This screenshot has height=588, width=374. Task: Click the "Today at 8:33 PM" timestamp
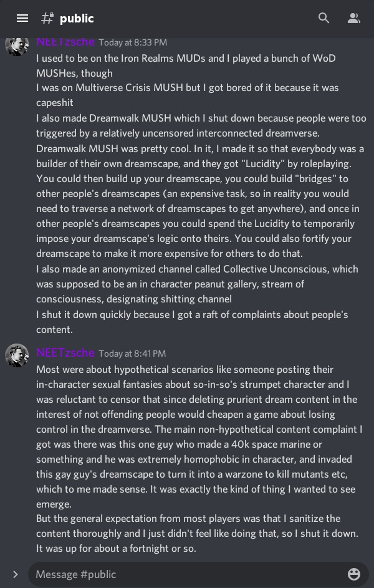133,42
